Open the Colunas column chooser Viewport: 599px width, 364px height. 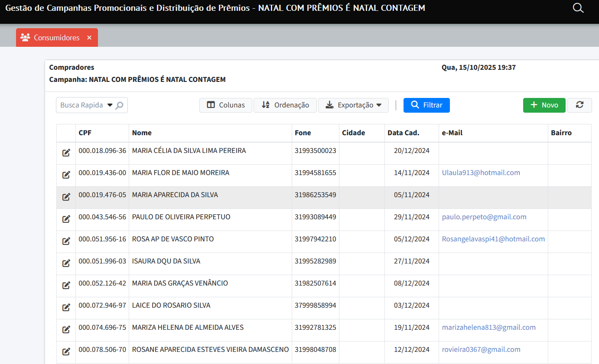coord(226,105)
